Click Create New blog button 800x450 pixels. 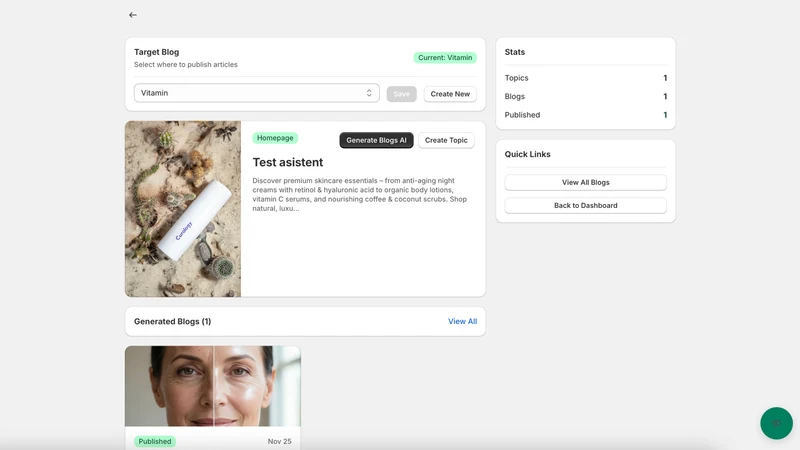(x=450, y=94)
